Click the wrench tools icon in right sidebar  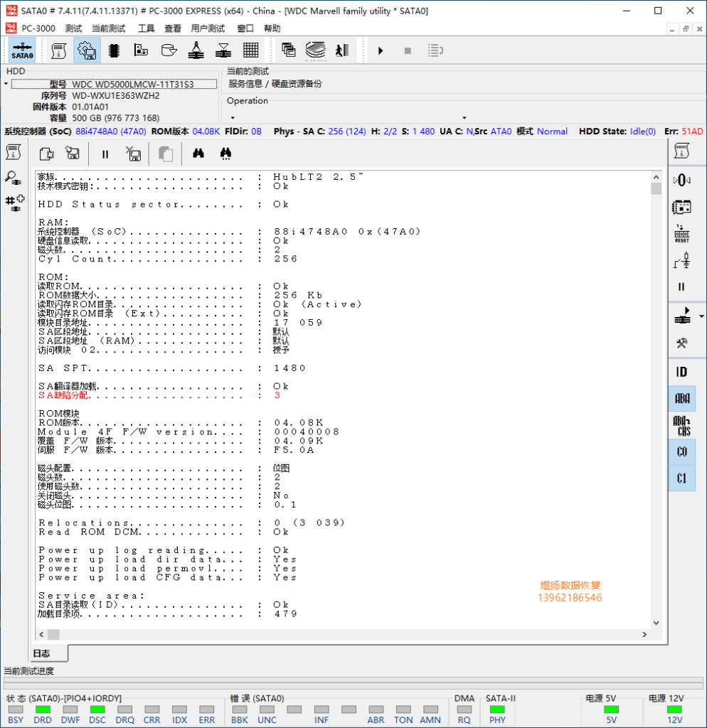(x=681, y=343)
